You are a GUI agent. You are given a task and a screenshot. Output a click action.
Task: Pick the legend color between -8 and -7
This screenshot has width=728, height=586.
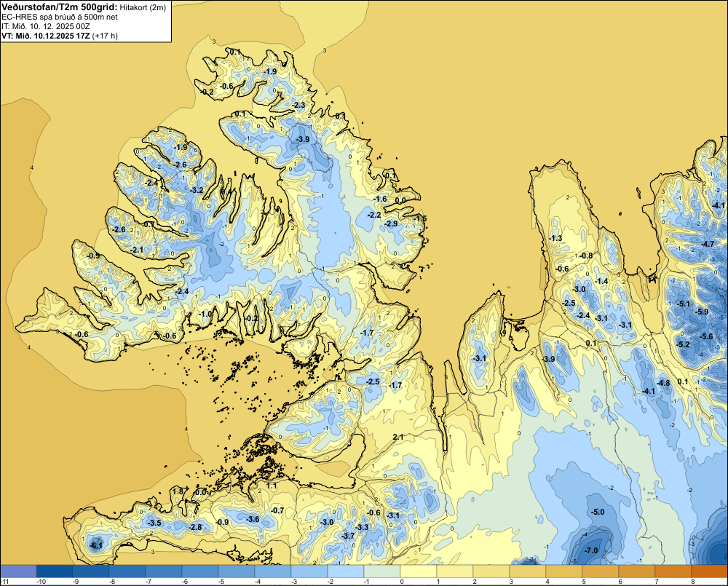tap(127, 571)
